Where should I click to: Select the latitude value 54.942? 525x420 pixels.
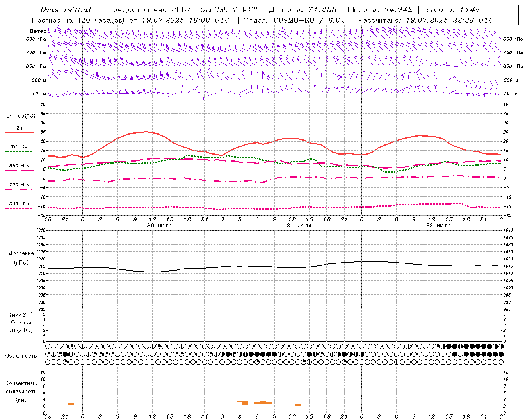click(398, 10)
